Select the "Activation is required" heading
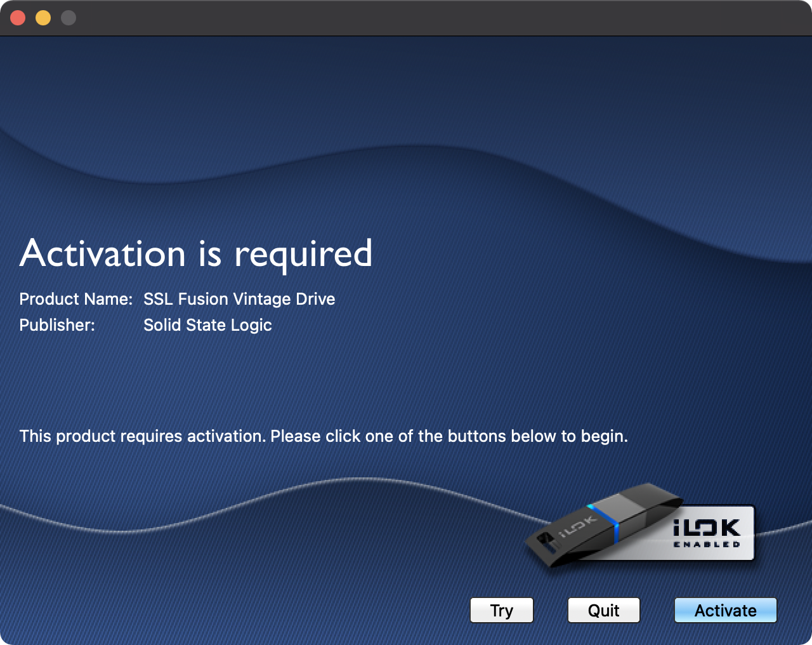The width and height of the screenshot is (812, 645). 196,254
